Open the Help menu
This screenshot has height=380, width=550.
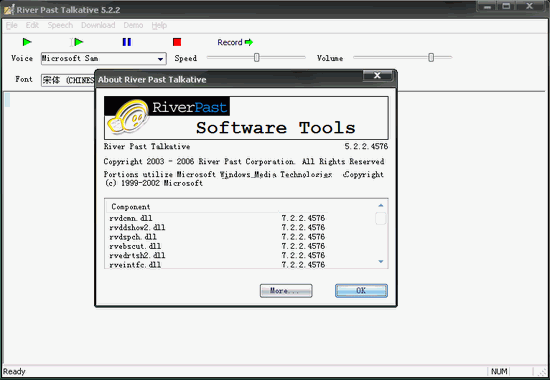(159, 25)
